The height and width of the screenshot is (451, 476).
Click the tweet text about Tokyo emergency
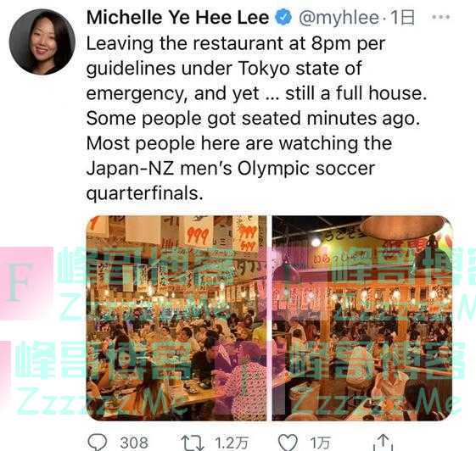click(x=256, y=119)
